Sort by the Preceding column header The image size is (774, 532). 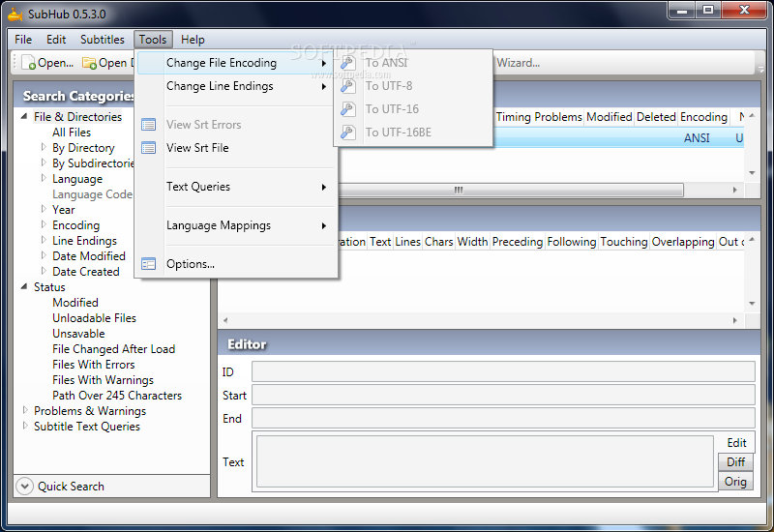[518, 242]
